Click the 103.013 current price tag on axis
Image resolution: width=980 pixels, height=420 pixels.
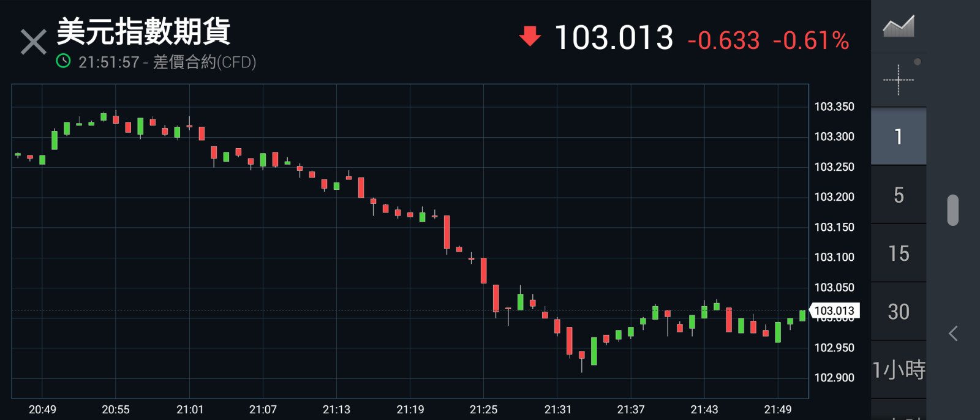pos(834,311)
